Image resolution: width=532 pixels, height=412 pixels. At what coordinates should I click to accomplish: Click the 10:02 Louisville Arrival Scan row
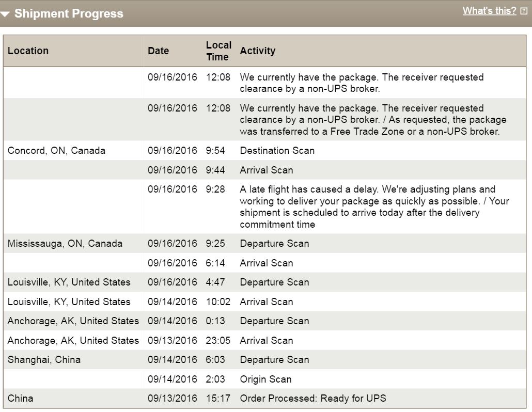pos(264,302)
